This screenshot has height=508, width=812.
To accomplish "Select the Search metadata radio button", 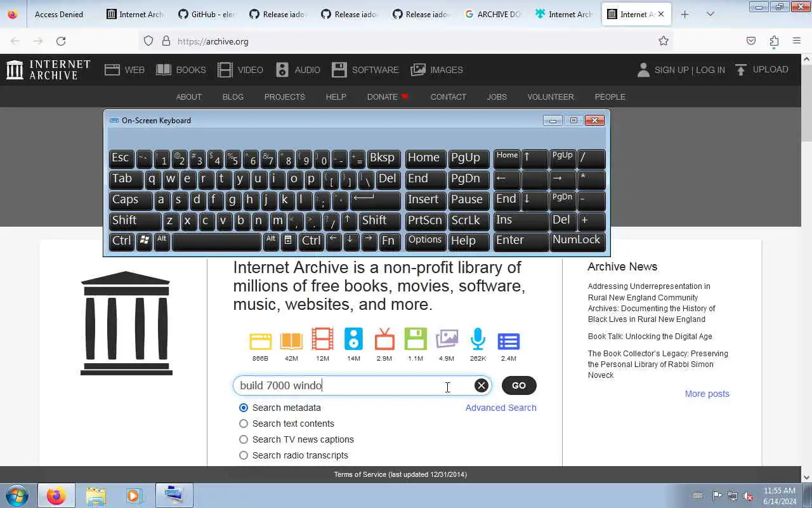I will coord(244,408).
